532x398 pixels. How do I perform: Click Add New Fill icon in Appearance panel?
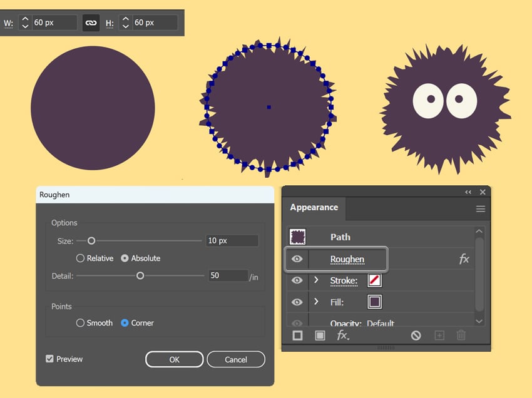[x=320, y=335]
